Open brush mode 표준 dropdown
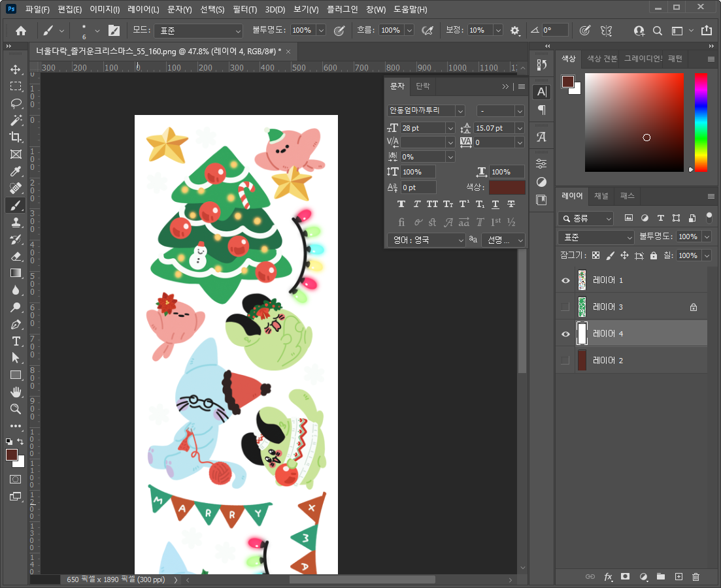The width and height of the screenshot is (721, 588). (x=198, y=31)
